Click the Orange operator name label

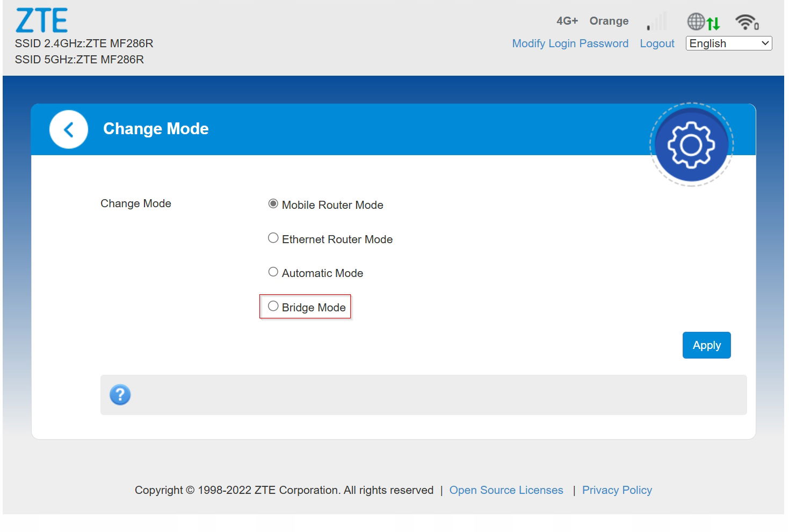[x=609, y=21]
